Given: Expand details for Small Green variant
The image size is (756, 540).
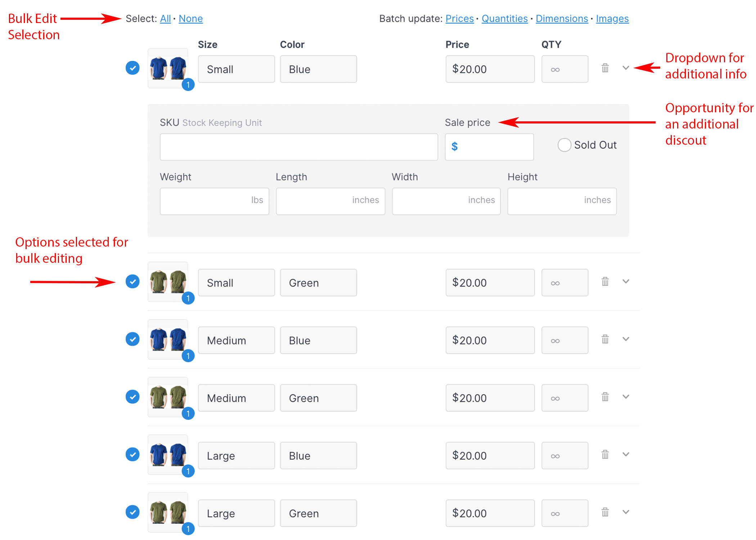Looking at the screenshot, I should [626, 282].
